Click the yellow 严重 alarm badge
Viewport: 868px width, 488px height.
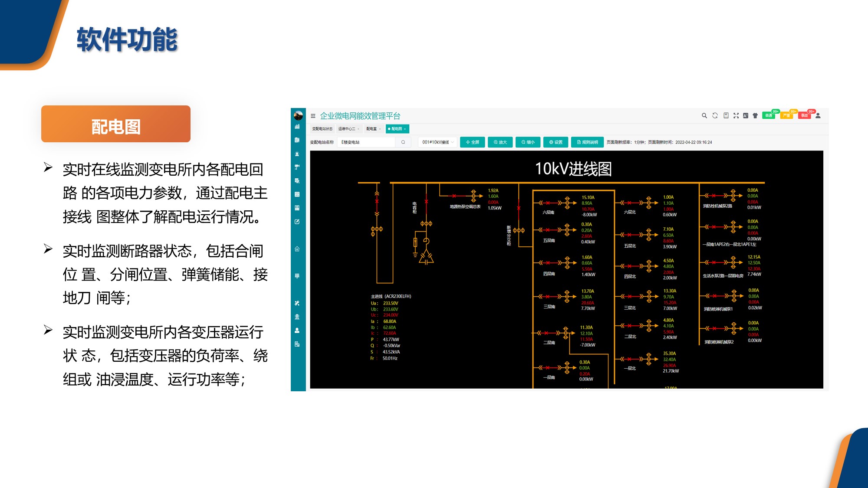[x=786, y=115]
